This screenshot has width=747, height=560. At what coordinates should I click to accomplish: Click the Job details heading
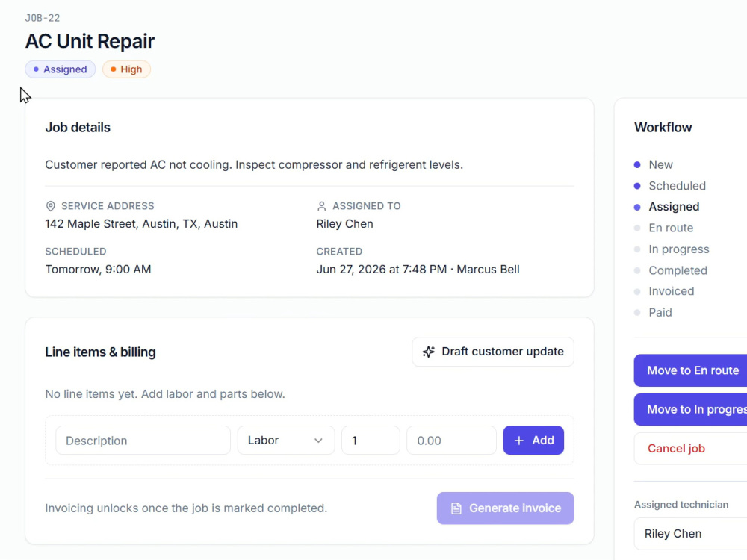pos(78,128)
